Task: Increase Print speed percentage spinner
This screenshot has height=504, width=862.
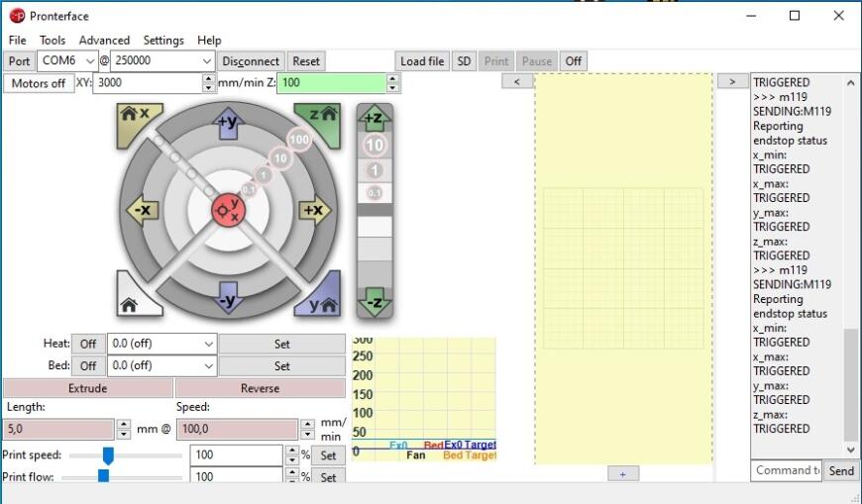Action: point(292,451)
